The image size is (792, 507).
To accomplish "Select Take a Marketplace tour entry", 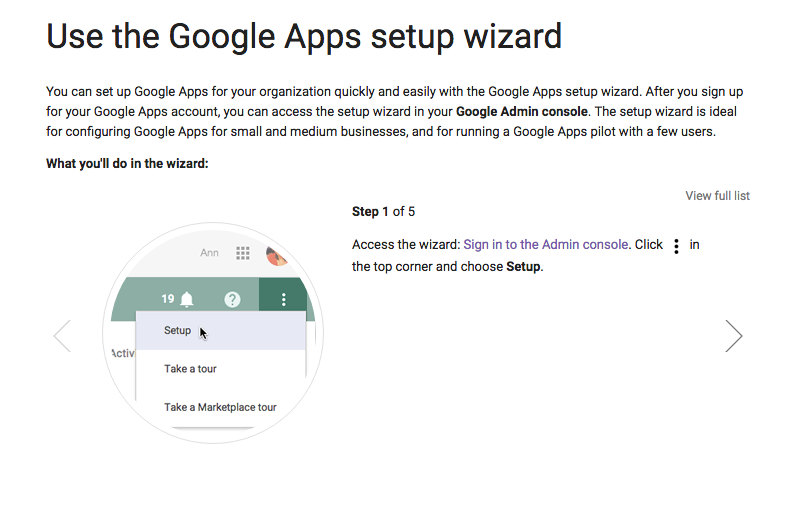I will [220, 407].
